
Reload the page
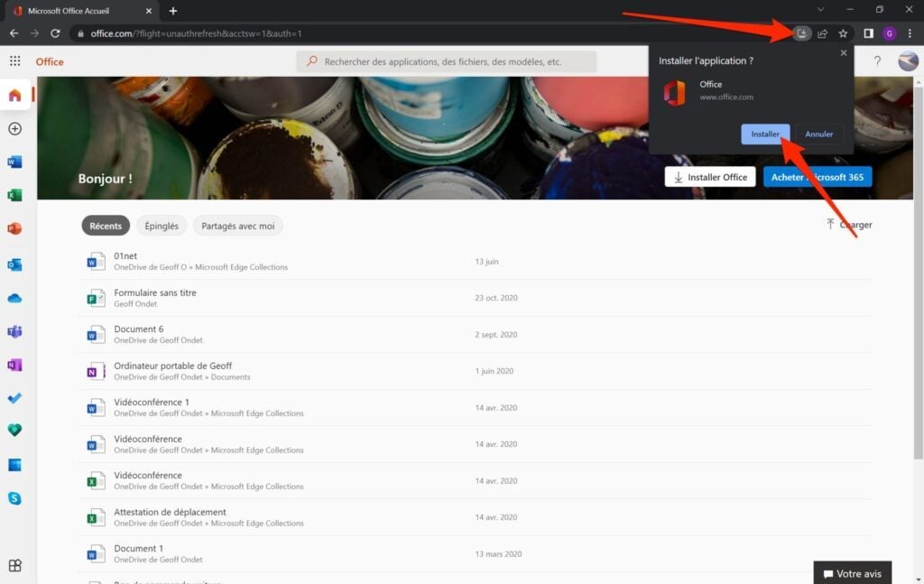click(55, 33)
